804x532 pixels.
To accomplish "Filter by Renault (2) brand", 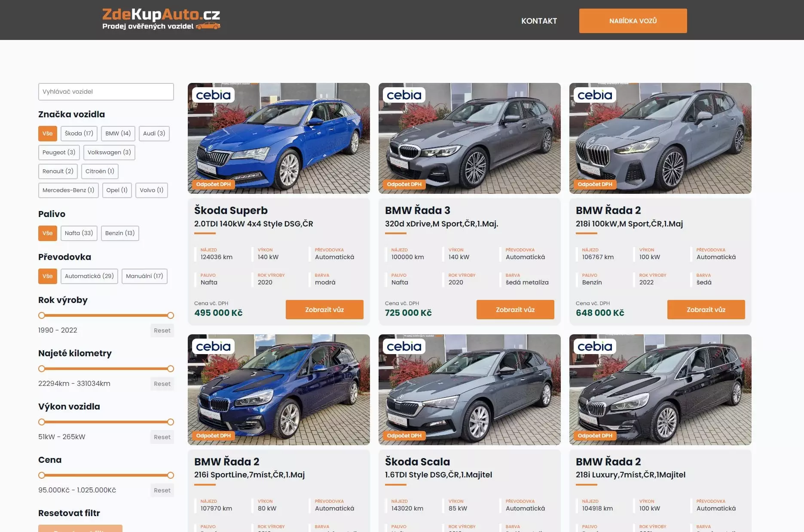I will coord(58,171).
